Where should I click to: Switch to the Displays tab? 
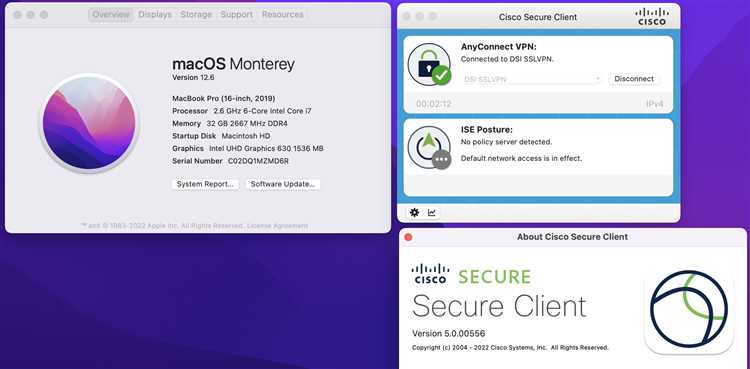tap(155, 15)
